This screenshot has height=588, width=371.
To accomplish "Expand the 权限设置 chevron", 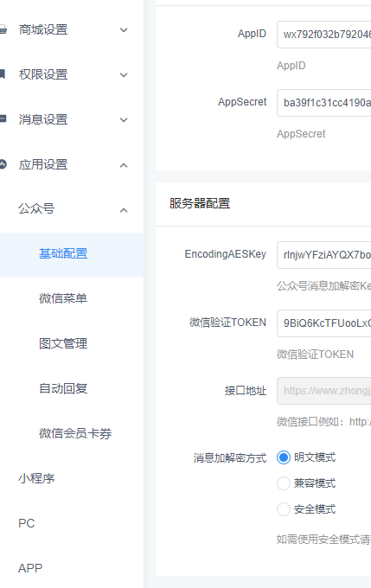I will 124,75.
